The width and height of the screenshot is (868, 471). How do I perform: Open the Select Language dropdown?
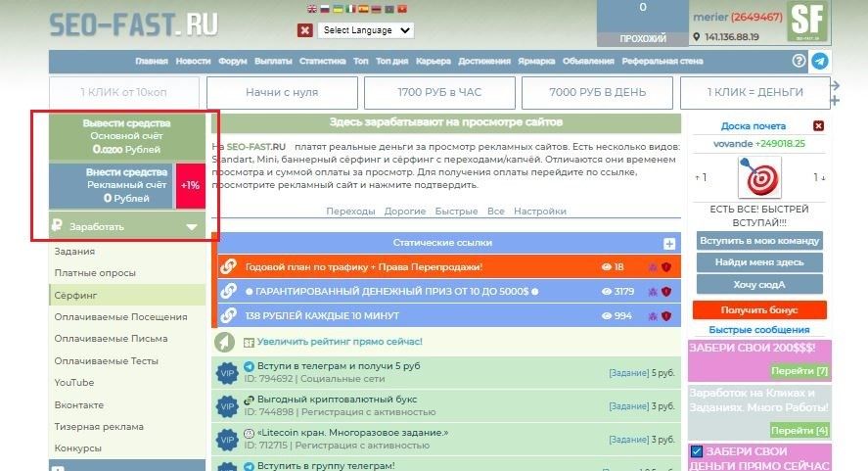click(366, 30)
